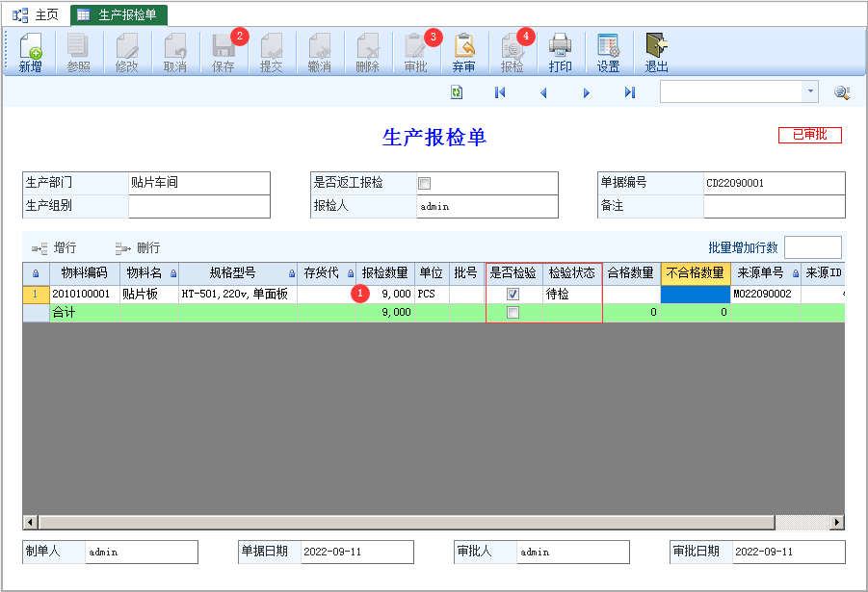
Task: Go to the first record
Action: point(500,92)
